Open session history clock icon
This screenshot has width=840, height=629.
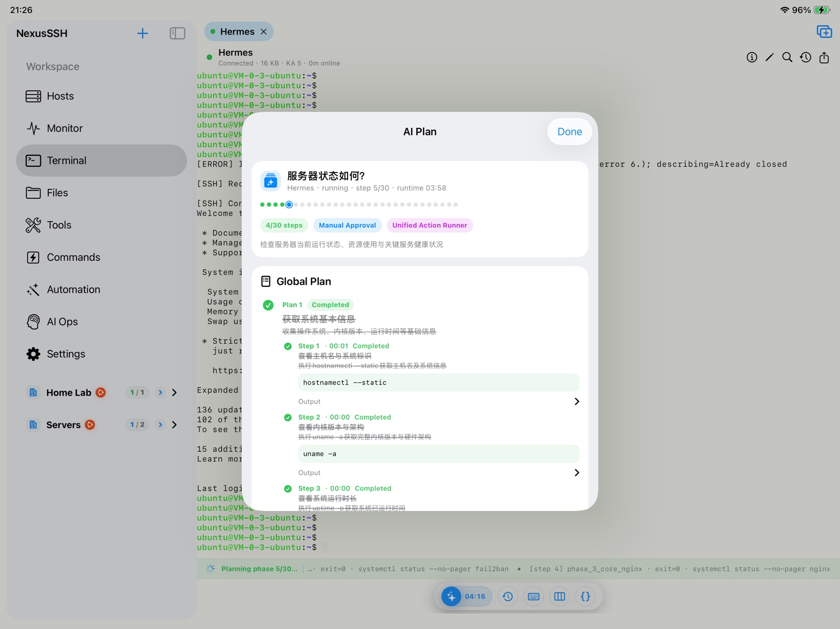point(806,58)
